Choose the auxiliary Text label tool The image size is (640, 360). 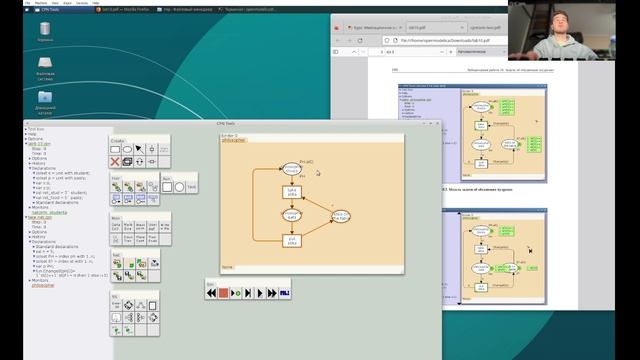192,187
